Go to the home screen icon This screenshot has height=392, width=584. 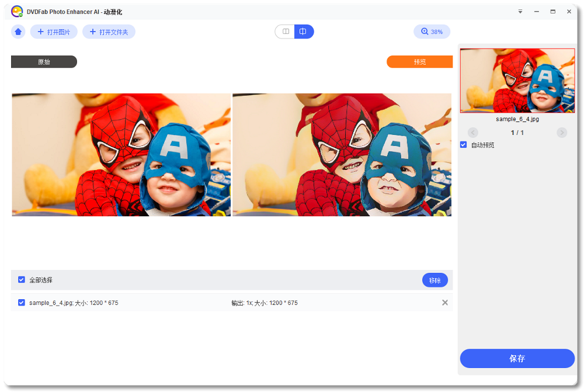(18, 32)
